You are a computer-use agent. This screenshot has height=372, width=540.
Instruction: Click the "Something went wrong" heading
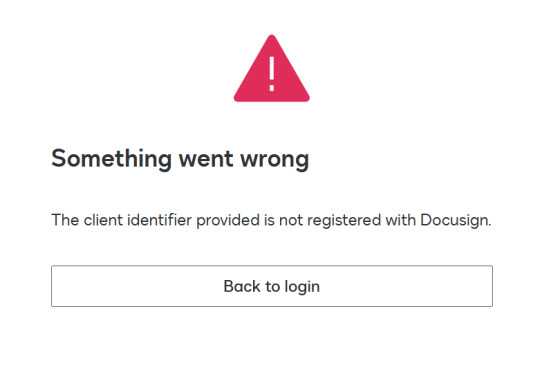click(180, 159)
